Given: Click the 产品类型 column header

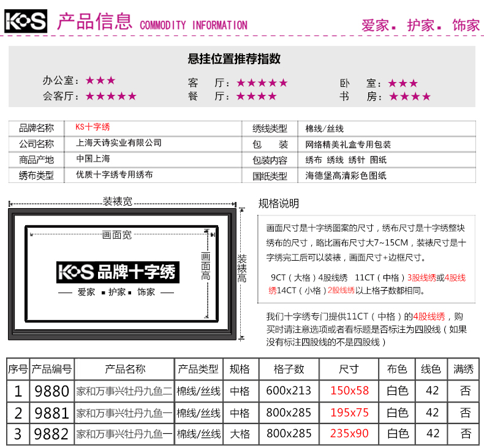Looking at the screenshot, I should pos(198,369).
